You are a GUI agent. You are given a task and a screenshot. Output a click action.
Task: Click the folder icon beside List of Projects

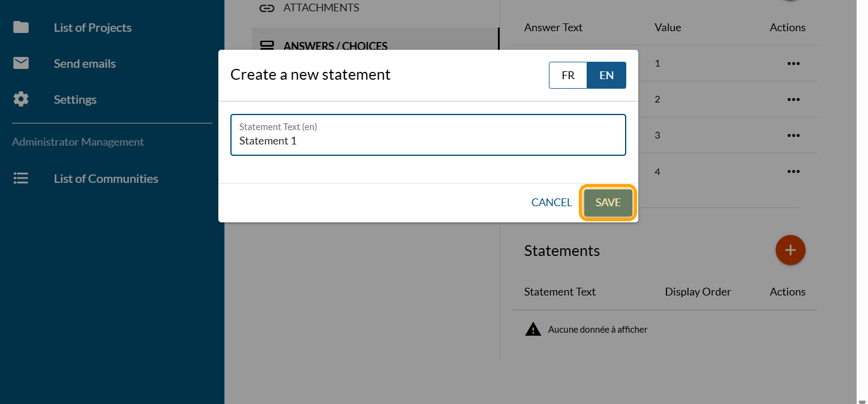(21, 28)
